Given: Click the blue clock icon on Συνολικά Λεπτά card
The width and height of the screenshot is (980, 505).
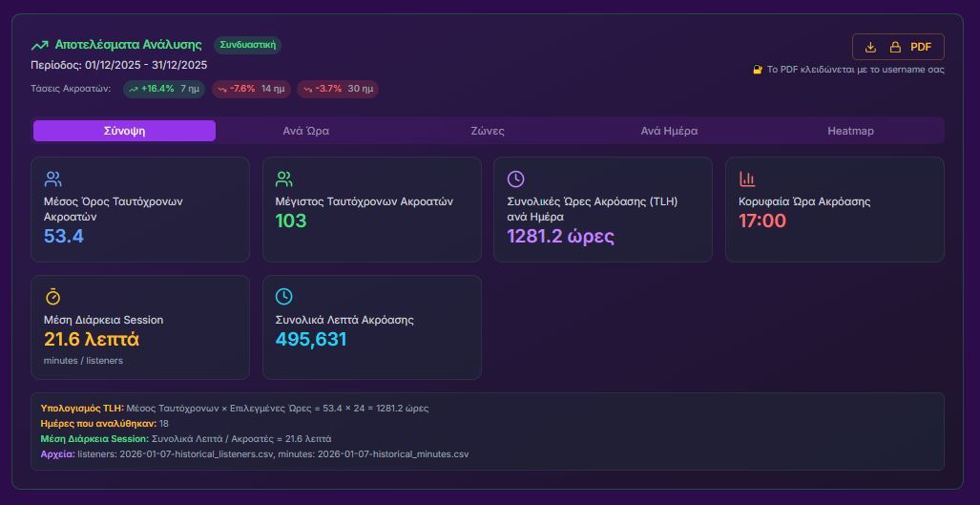Looking at the screenshot, I should click(x=284, y=297).
